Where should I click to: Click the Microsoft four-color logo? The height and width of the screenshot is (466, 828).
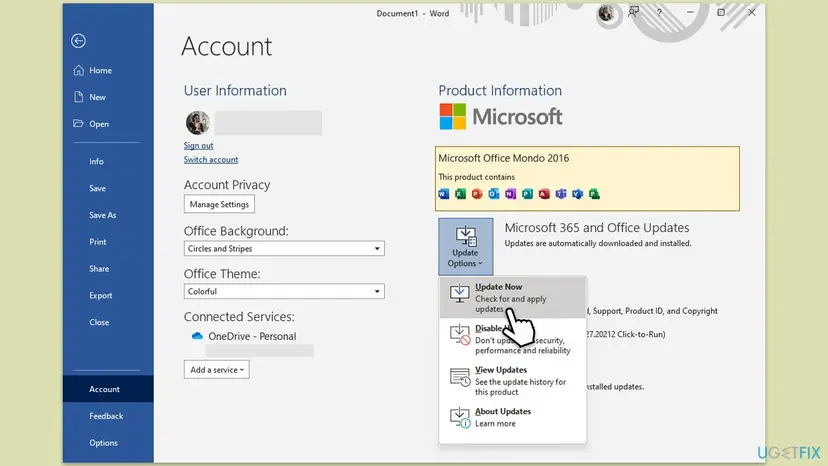(x=453, y=116)
